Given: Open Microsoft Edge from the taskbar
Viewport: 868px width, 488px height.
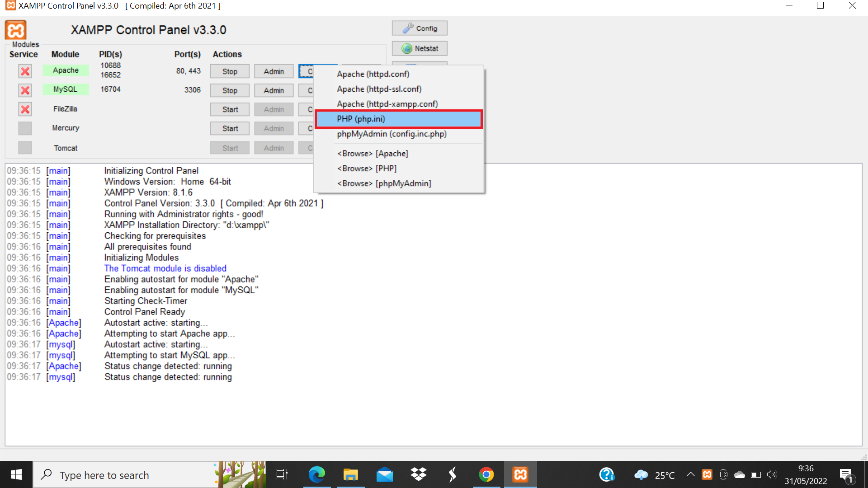Looking at the screenshot, I should 316,475.
